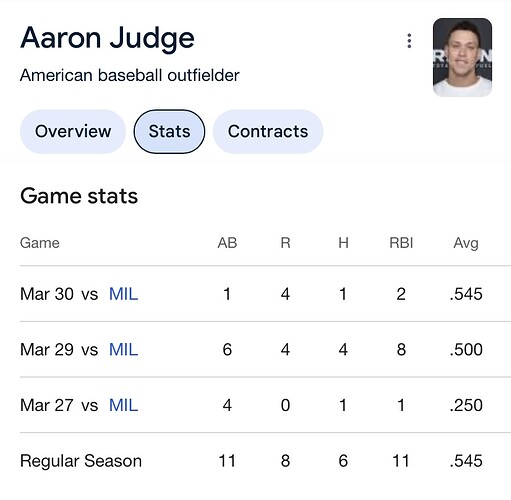Viewport: 511px width, 500px height.
Task: Open MIL link in Mar 29 row
Action: tap(124, 350)
